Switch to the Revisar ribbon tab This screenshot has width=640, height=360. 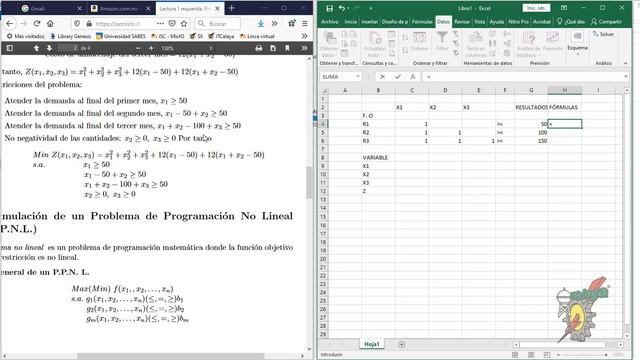[x=462, y=22]
